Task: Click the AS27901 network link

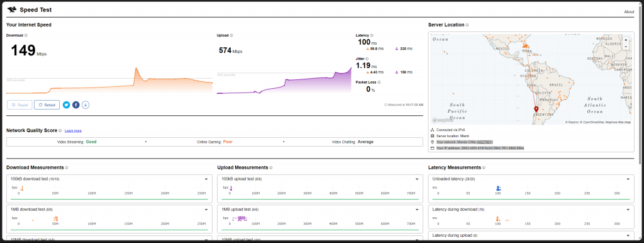Action: point(484,142)
